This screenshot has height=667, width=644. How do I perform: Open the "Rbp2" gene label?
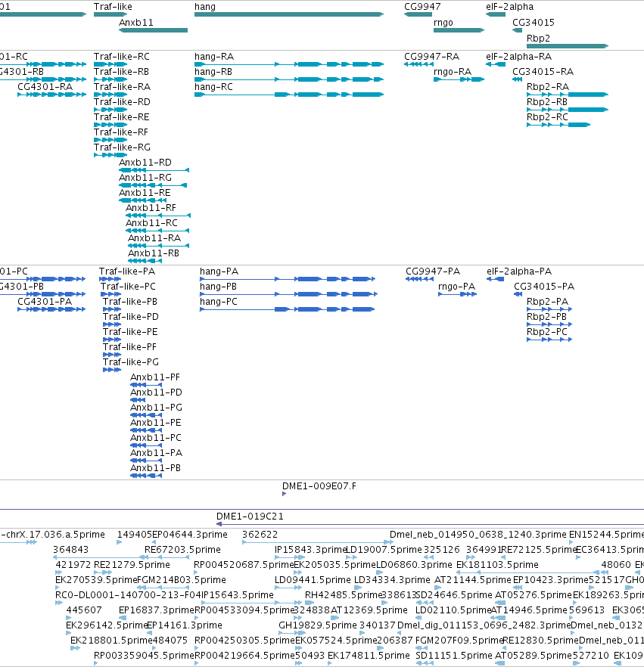pos(538,39)
